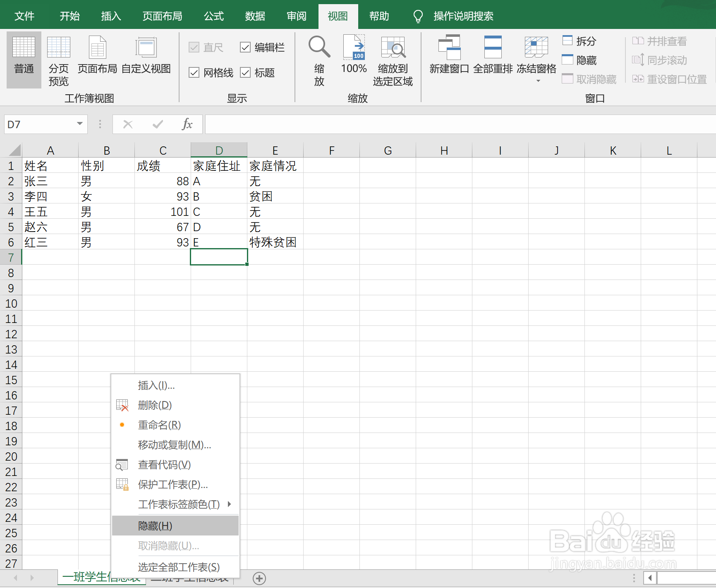Open Insert Function fx dialog
The width and height of the screenshot is (716, 588).
187,124
